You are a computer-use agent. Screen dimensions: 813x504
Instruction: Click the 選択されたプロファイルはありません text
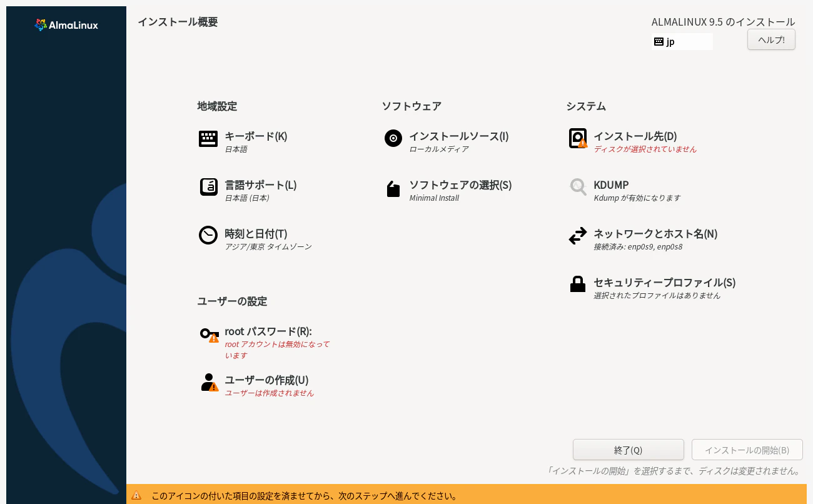point(657,296)
